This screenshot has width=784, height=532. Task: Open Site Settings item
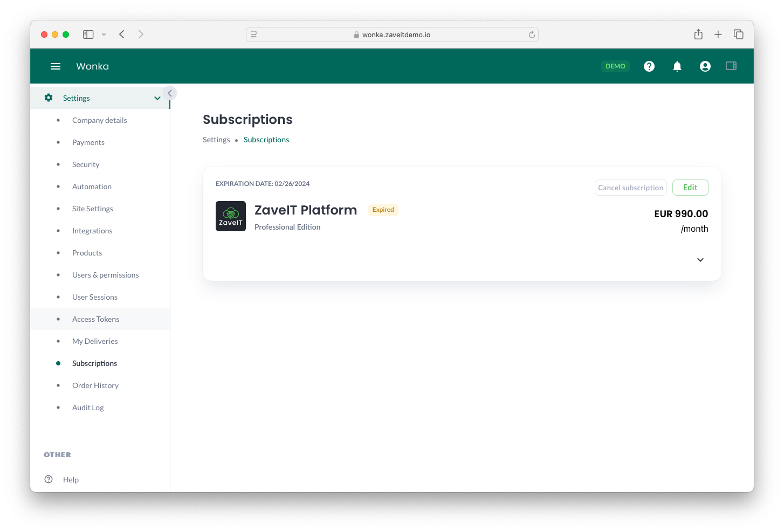(93, 209)
